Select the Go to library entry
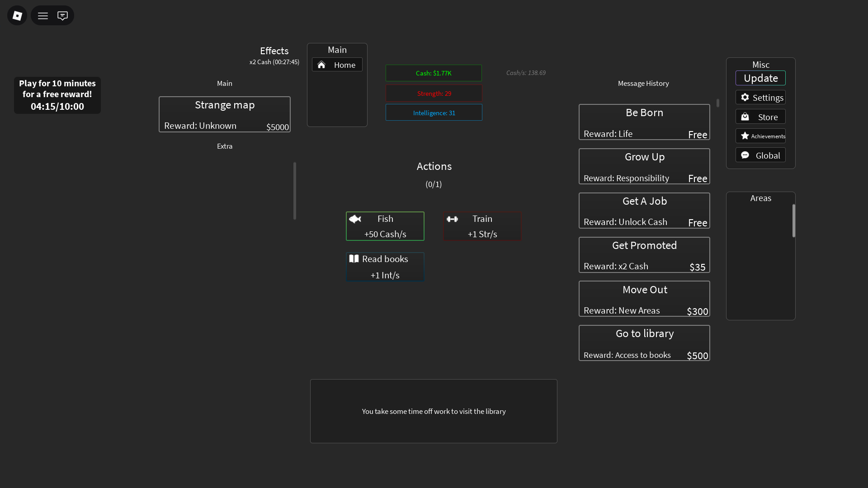 pos(644,343)
